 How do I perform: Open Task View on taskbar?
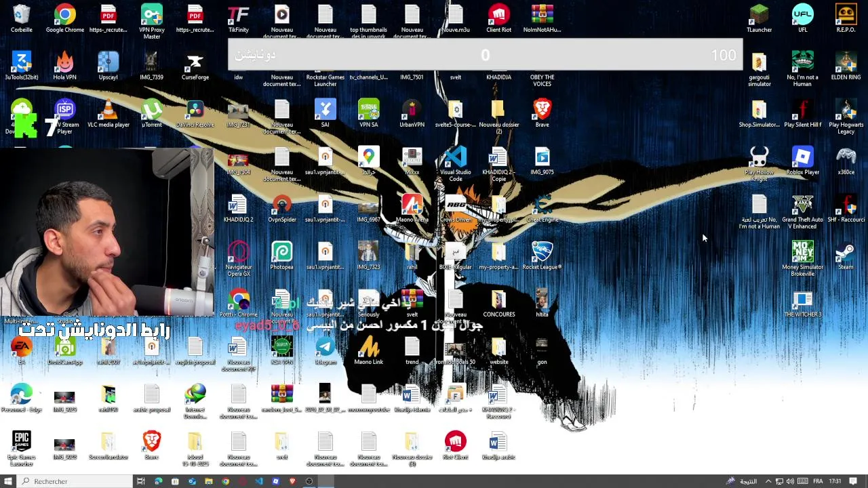click(141, 481)
